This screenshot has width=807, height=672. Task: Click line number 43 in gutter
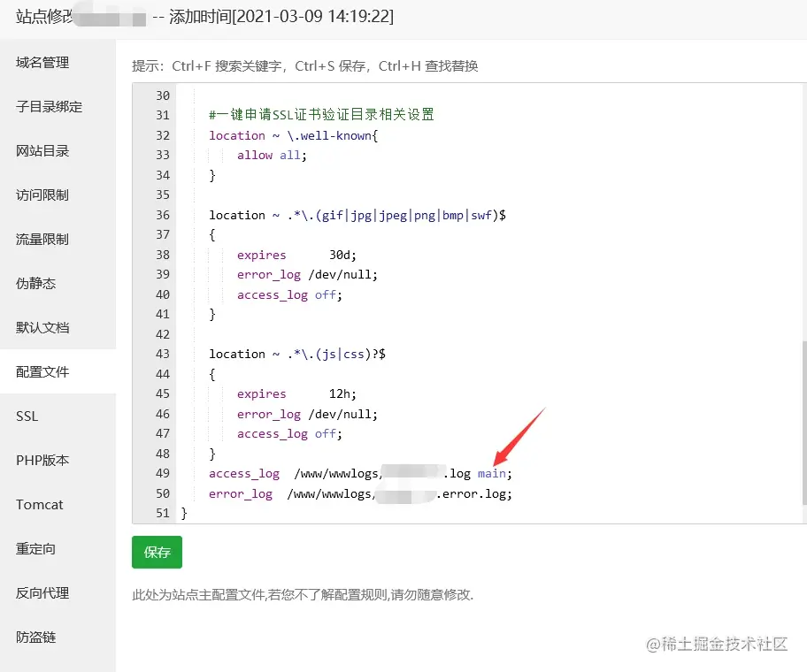pyautogui.click(x=163, y=355)
